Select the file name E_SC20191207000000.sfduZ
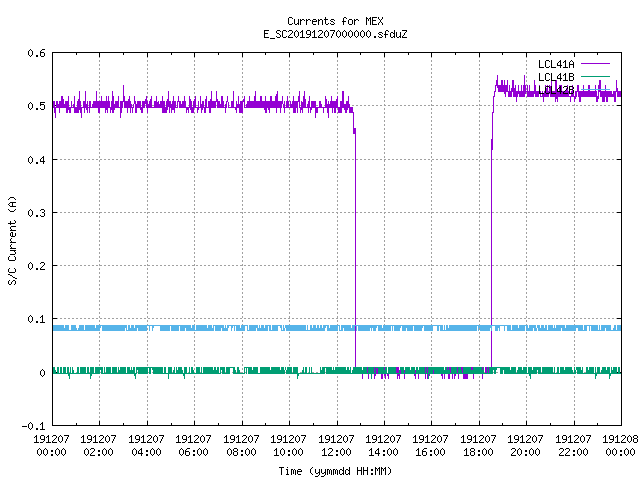 click(x=335, y=34)
